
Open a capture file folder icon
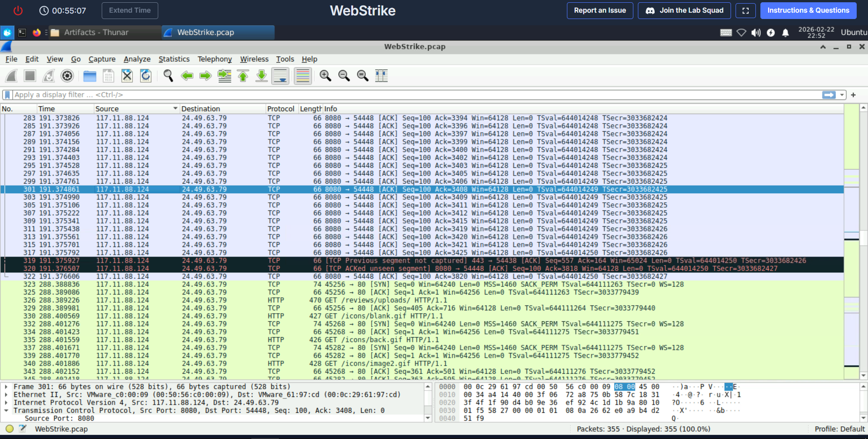90,76
